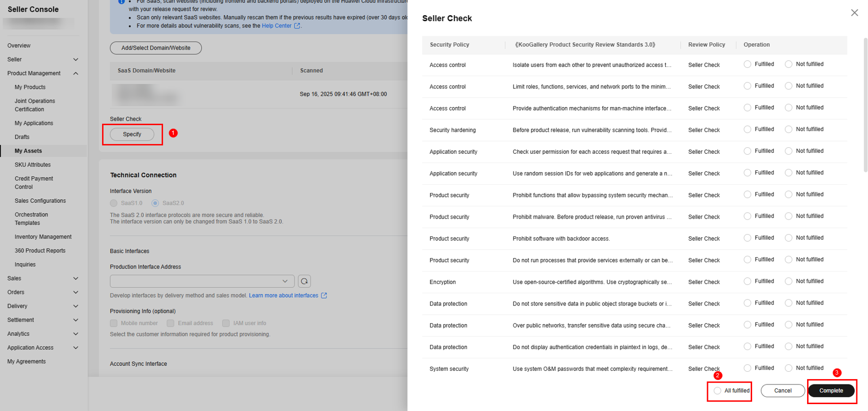Select My Assets in the sidebar
Image resolution: width=868 pixels, height=411 pixels.
click(x=28, y=151)
